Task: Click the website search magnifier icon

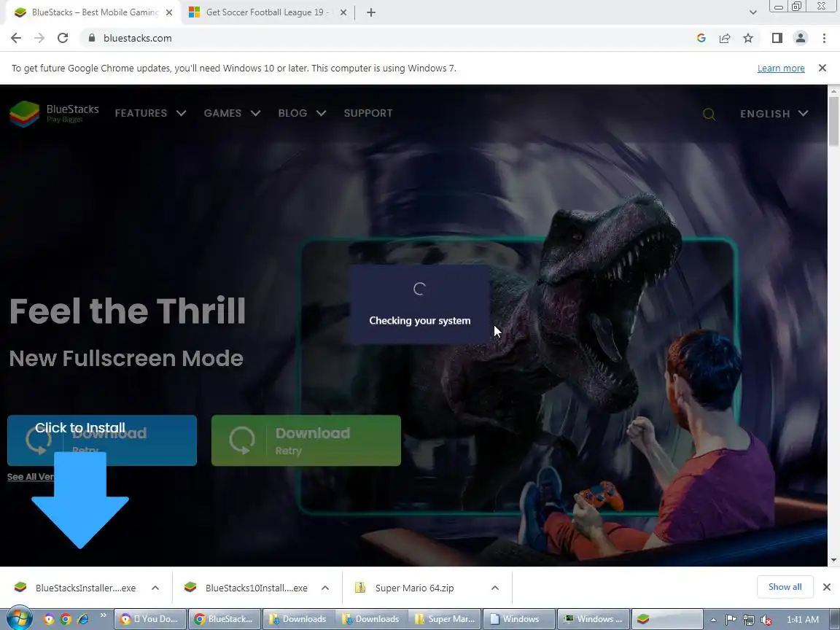Action: point(709,114)
